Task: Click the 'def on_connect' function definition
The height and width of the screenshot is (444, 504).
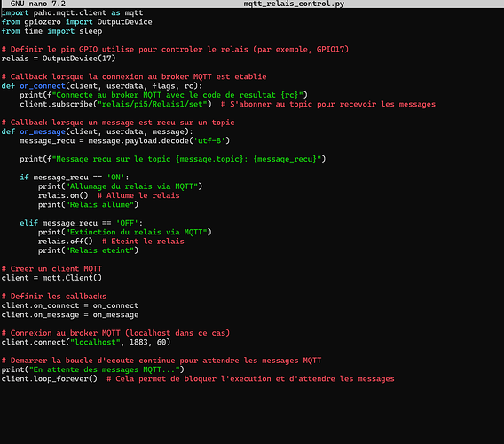Action: 102,86
